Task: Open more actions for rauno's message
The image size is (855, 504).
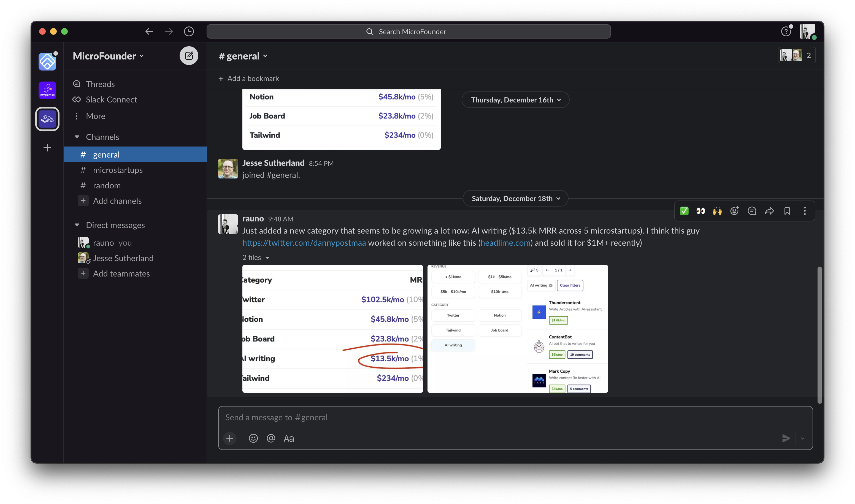Action: click(x=804, y=211)
